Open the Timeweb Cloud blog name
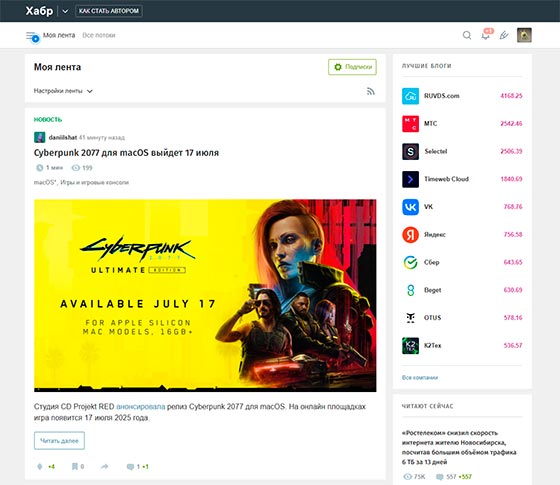The image size is (560, 485). point(446,179)
